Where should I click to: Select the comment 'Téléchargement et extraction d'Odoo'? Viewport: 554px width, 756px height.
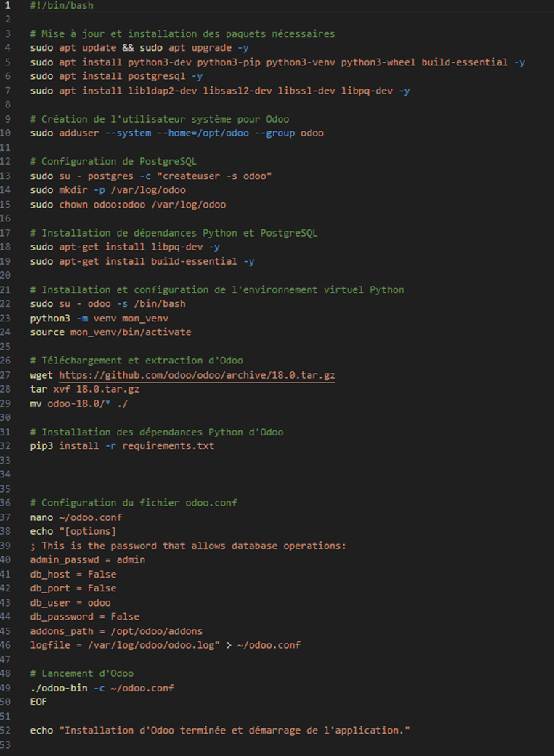click(x=137, y=361)
